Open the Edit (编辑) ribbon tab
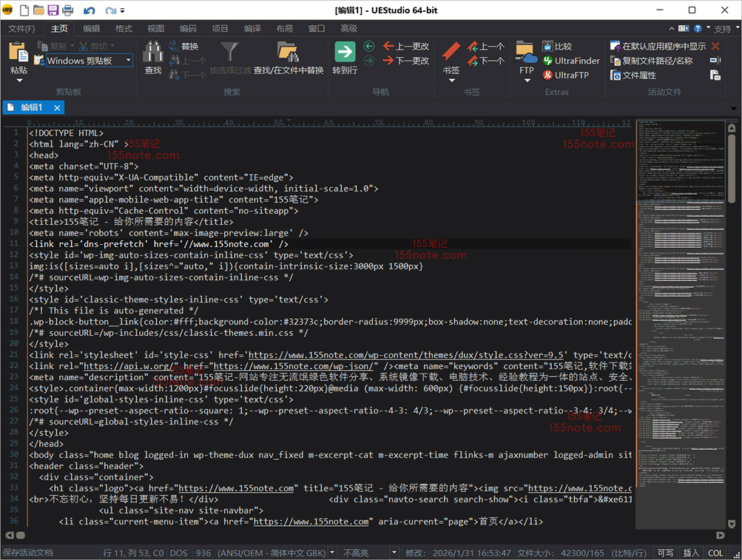The height and width of the screenshot is (560, 742). tap(91, 29)
